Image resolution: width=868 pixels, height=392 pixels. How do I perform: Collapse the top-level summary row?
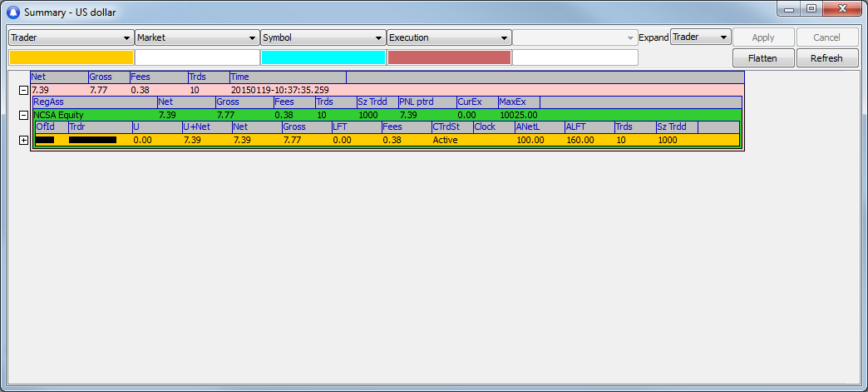click(x=23, y=90)
